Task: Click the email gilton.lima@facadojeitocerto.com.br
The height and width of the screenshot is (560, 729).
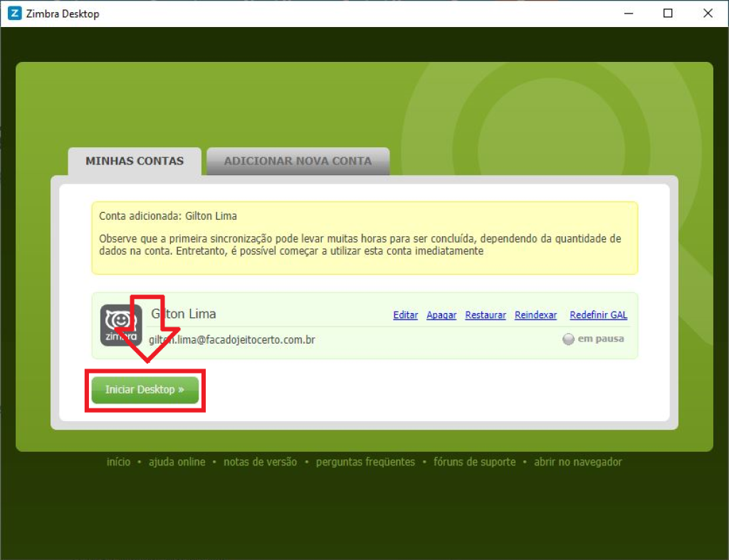Action: [x=232, y=339]
